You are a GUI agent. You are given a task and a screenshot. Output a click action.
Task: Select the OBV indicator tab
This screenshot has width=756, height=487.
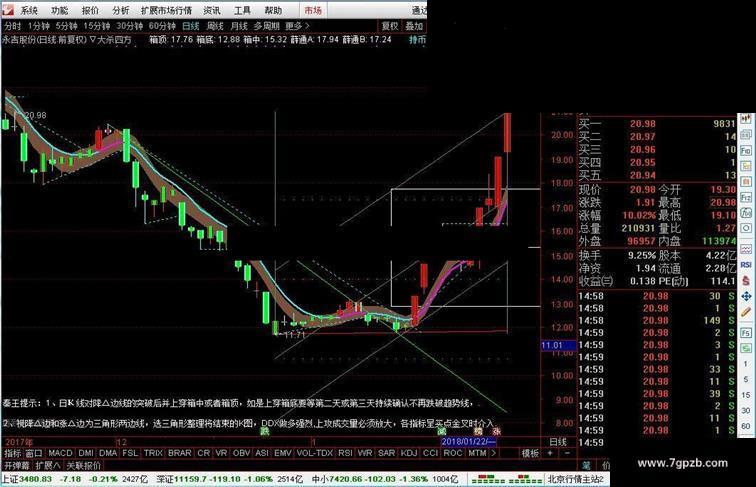point(242,453)
